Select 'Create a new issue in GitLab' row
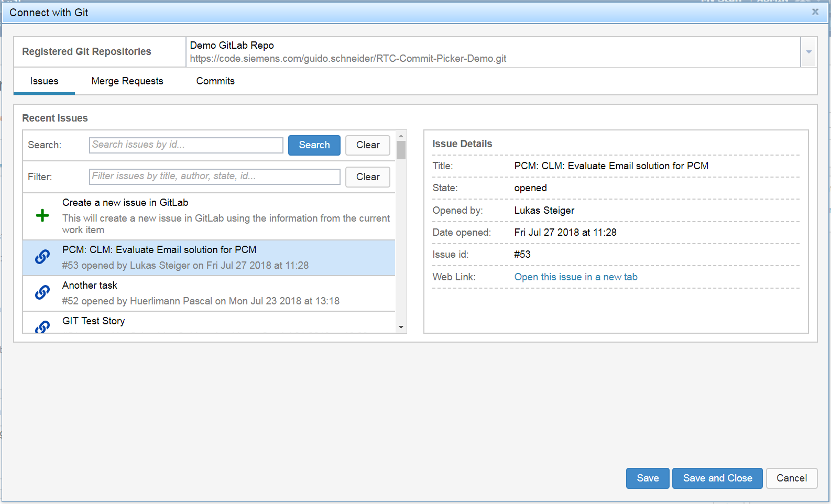831x504 pixels. (209, 216)
